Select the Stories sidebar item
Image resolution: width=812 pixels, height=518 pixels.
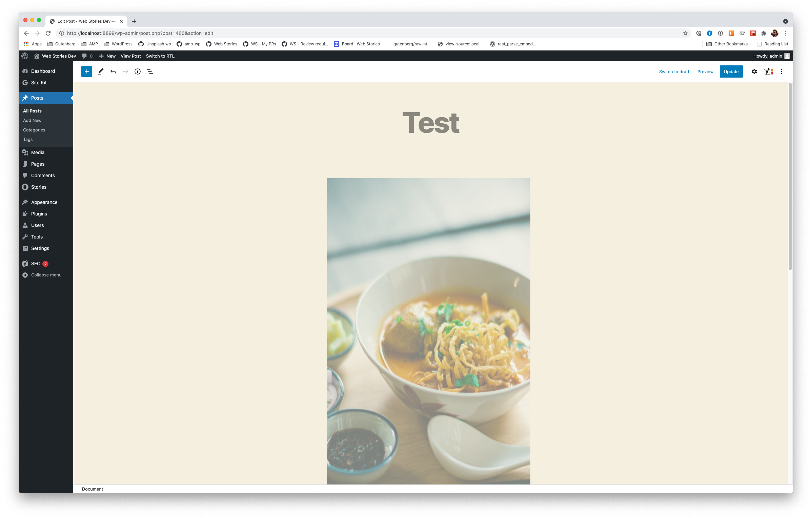tap(38, 187)
